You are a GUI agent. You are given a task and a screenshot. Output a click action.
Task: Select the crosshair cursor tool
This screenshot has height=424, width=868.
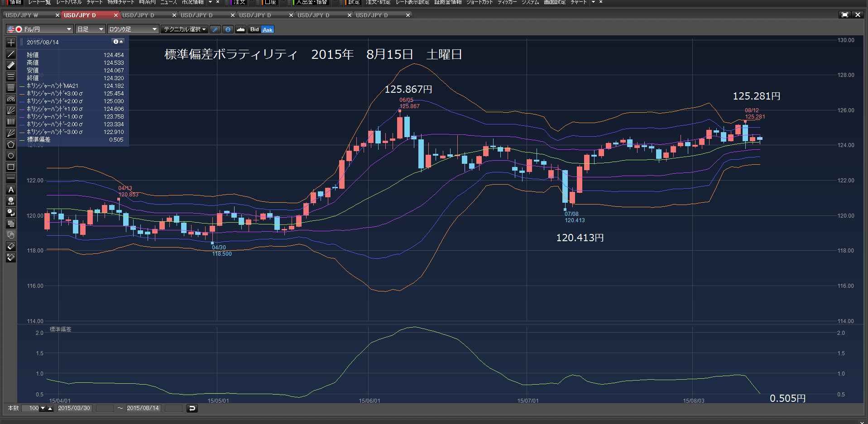(11, 43)
